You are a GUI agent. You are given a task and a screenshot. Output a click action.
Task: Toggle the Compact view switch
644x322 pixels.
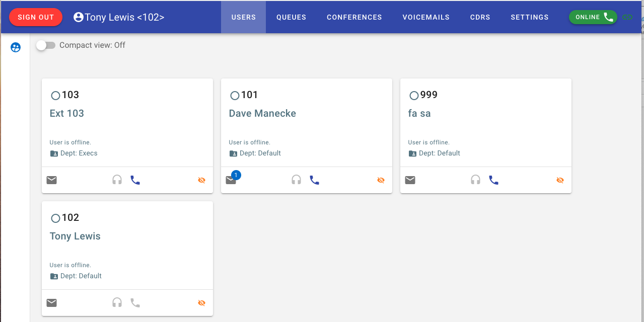coord(46,45)
